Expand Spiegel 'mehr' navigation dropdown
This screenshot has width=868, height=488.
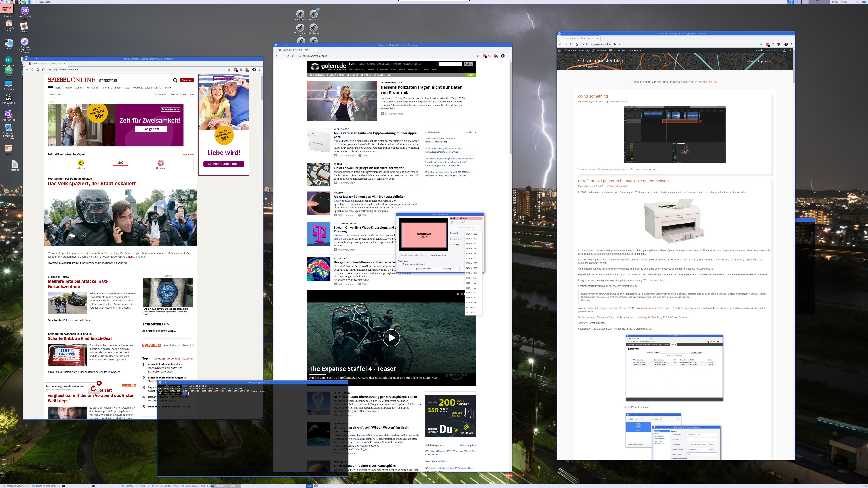click(167, 88)
